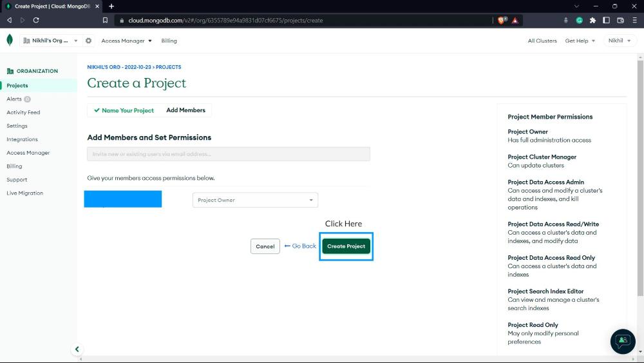Screen dimensions: 644x363
Task: Switch to Name Your Project step
Action: (x=124, y=110)
